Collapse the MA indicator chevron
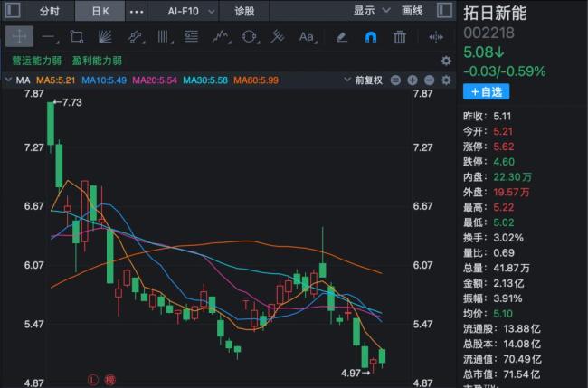 (8, 80)
